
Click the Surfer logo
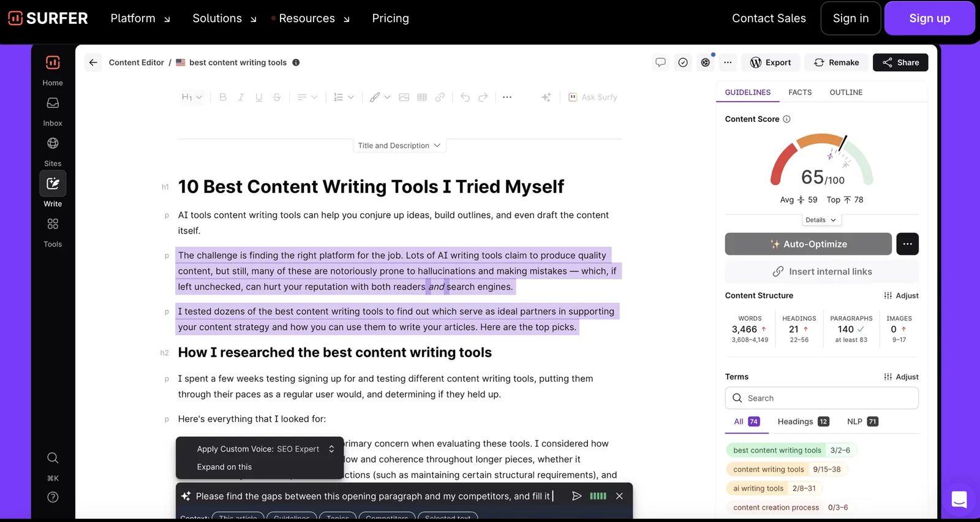click(x=48, y=18)
